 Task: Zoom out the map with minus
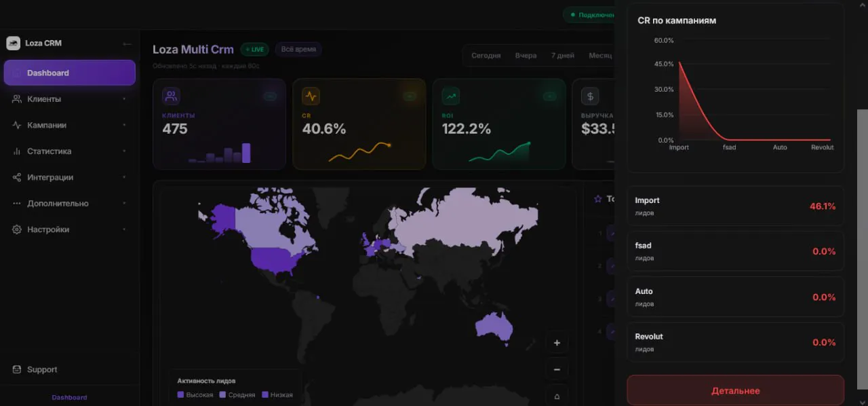pyautogui.click(x=557, y=369)
